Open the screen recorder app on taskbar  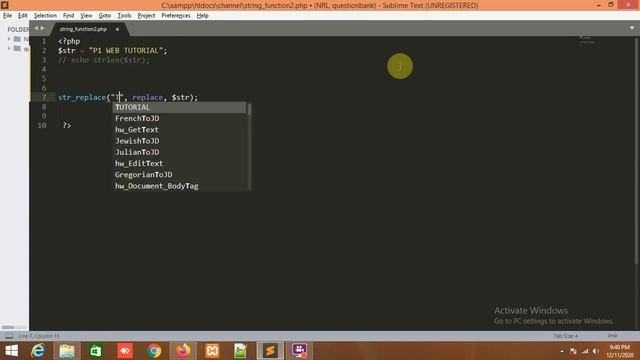click(x=299, y=351)
